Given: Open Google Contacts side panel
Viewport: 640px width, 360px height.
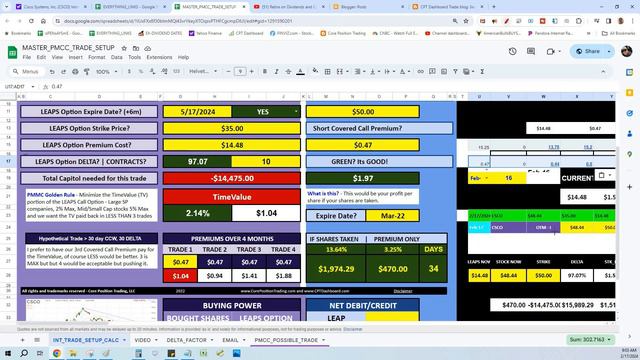Looking at the screenshot, I should 629,133.
